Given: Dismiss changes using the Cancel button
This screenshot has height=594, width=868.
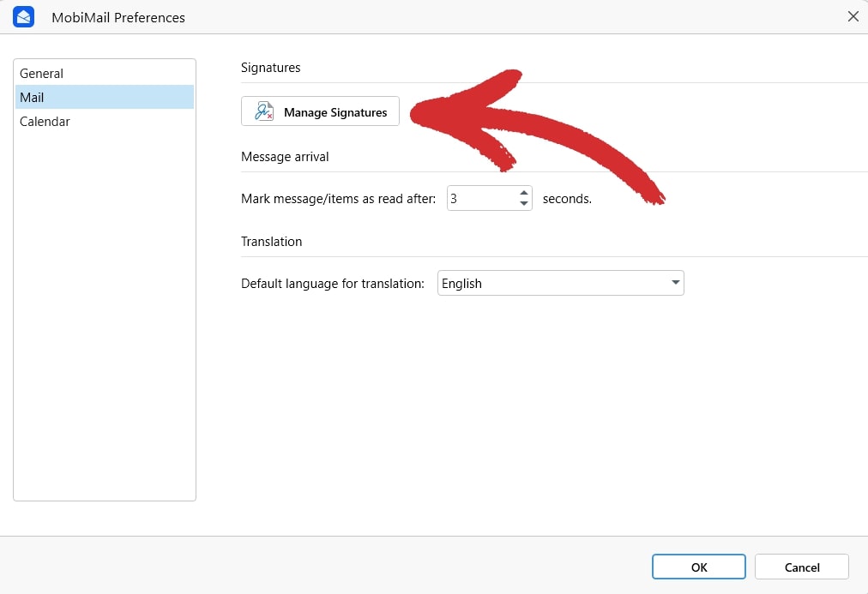Looking at the screenshot, I should (800, 567).
